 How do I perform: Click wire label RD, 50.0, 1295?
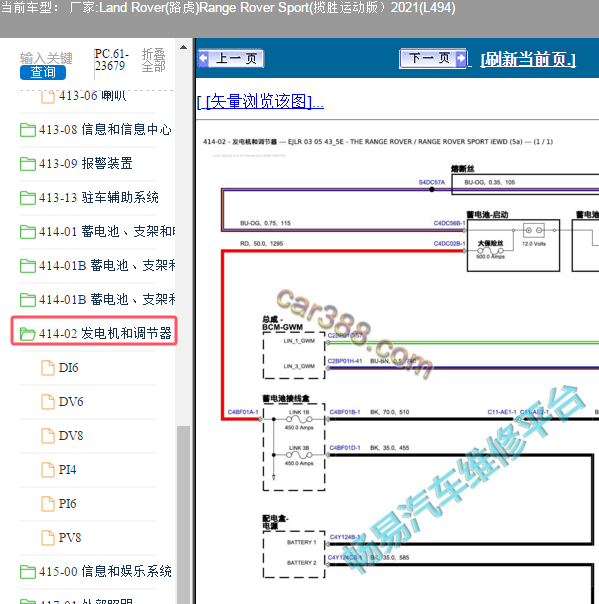click(262, 243)
